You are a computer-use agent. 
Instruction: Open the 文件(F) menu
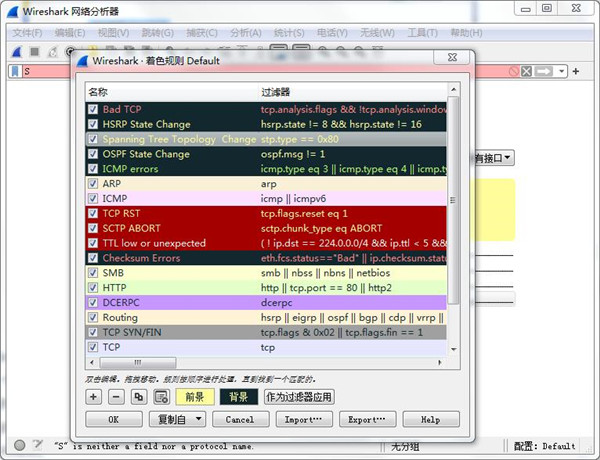click(27, 33)
